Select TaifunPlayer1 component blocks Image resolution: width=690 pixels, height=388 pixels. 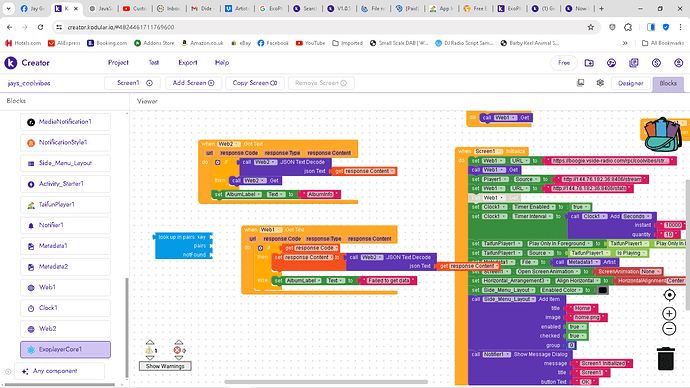pos(65,205)
